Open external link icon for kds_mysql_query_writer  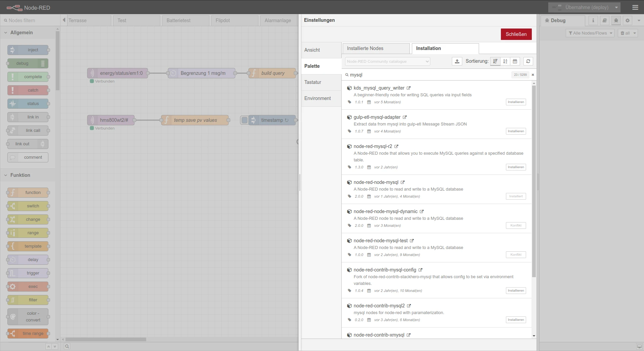tap(409, 88)
